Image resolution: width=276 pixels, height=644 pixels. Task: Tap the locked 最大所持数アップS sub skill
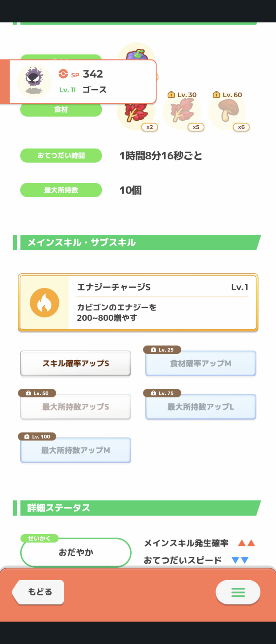(76, 407)
